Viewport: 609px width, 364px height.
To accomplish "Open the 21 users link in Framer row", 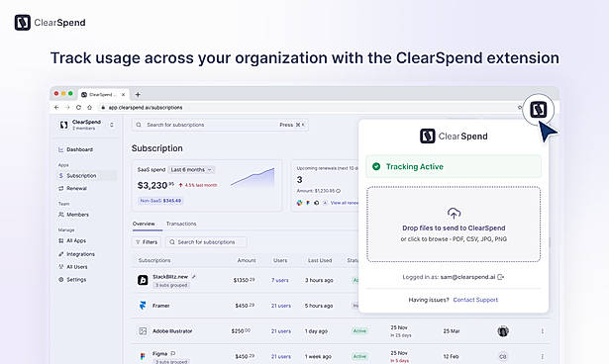I will coord(281,306).
